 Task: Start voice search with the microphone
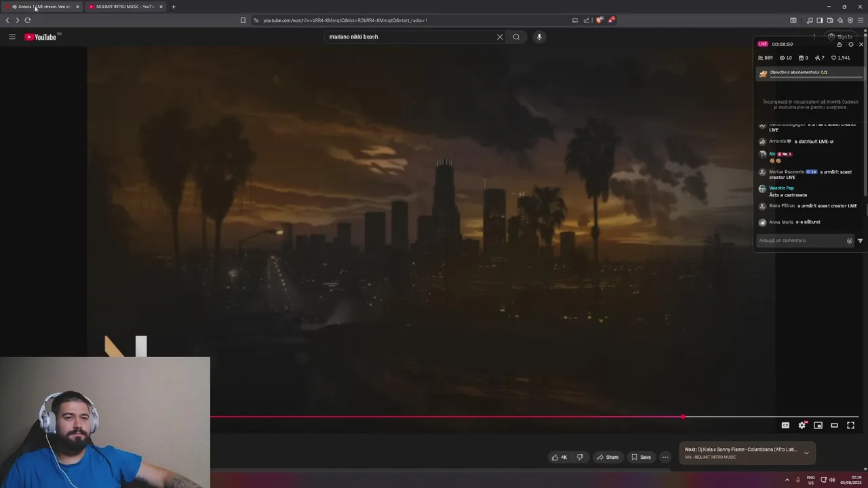click(539, 37)
